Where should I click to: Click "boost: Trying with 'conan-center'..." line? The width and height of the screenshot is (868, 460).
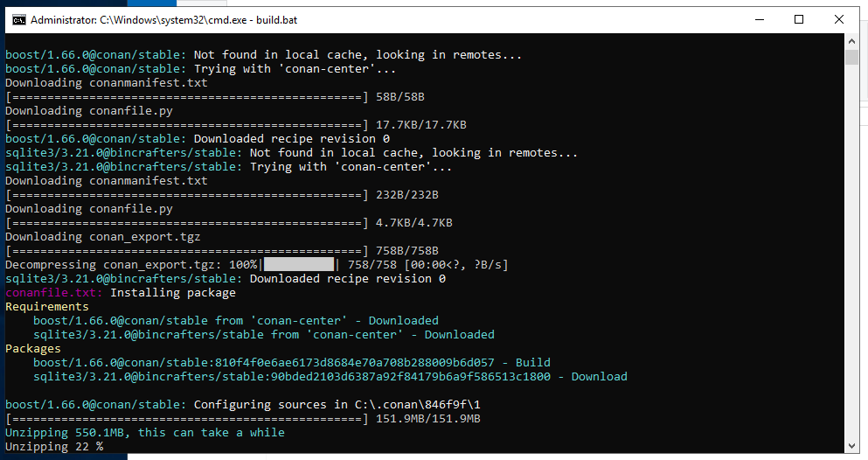point(201,69)
